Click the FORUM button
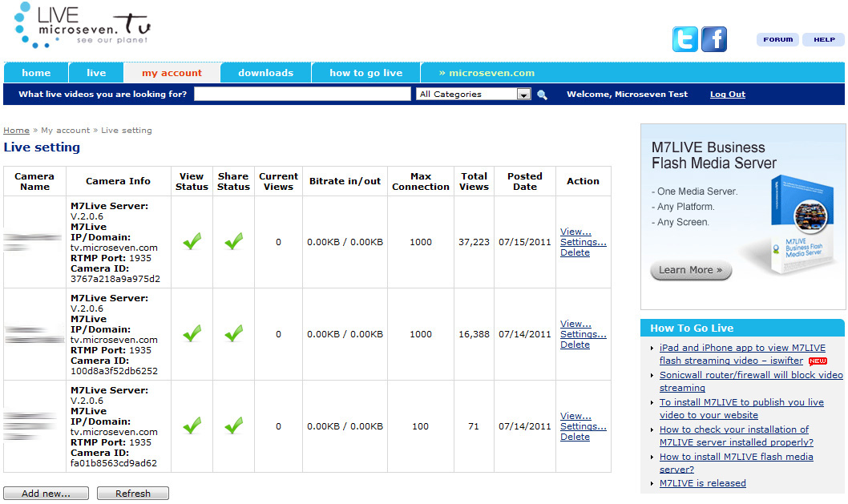 click(777, 39)
